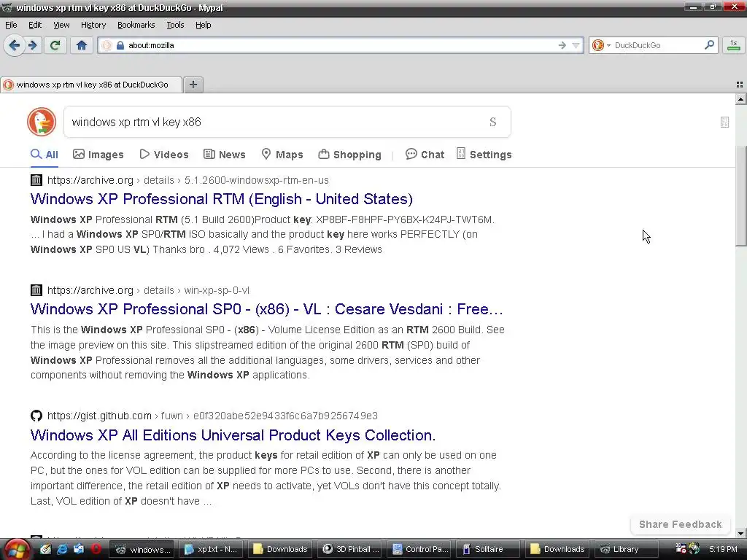Click the GitHub favicon of gist result
The image size is (747, 560).
coord(36,416)
